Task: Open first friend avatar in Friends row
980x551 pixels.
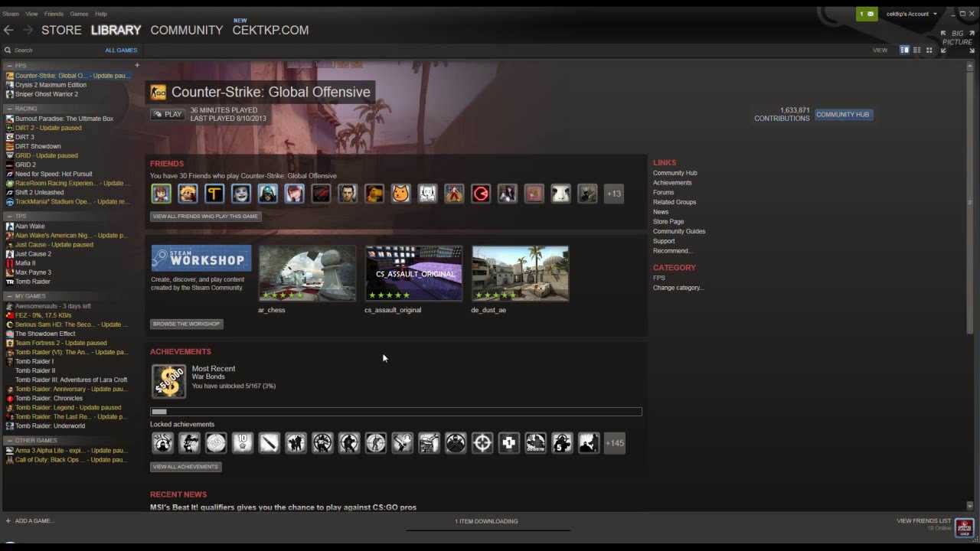Action: click(x=162, y=194)
